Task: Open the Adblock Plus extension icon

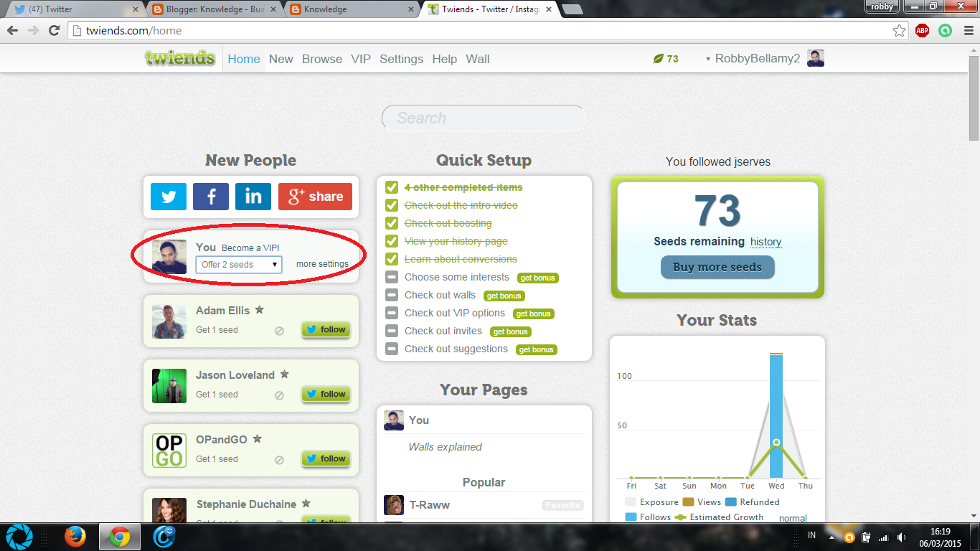Action: coord(922,30)
